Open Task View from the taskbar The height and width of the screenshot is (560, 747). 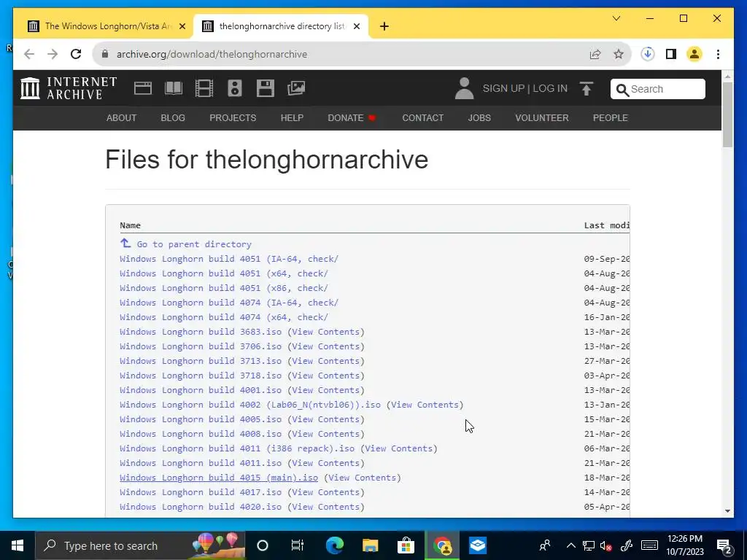coord(298,545)
